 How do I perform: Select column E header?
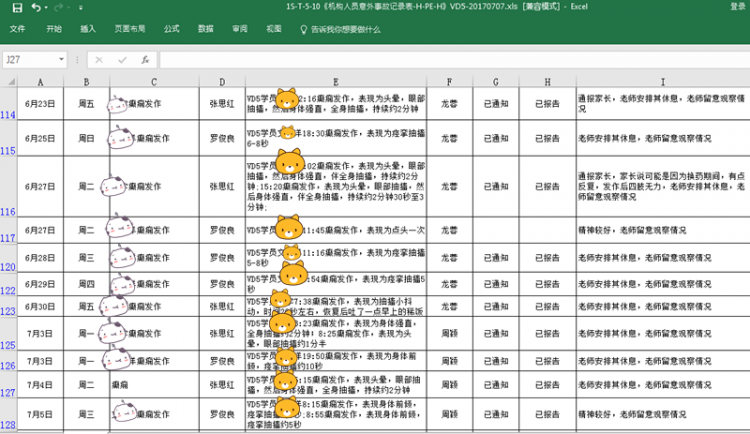[334, 81]
